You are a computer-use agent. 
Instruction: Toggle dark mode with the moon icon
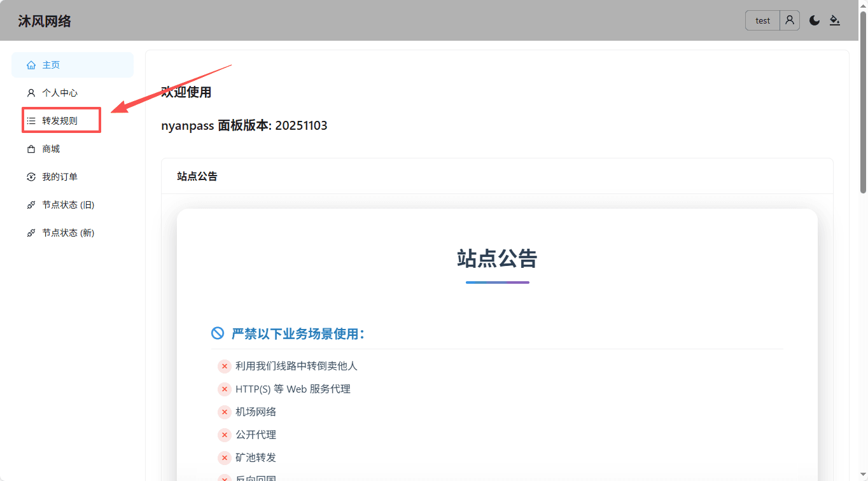tap(815, 20)
